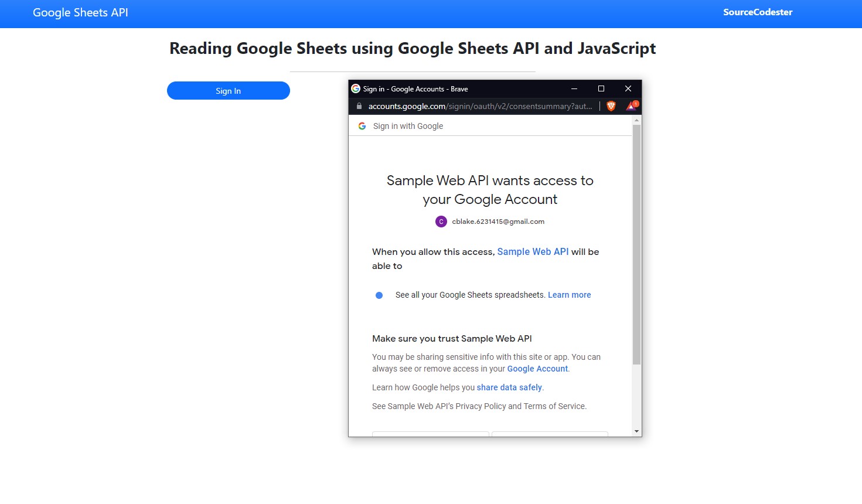This screenshot has width=862, height=504.
Task: Click the blue Sign In button
Action: (x=229, y=91)
